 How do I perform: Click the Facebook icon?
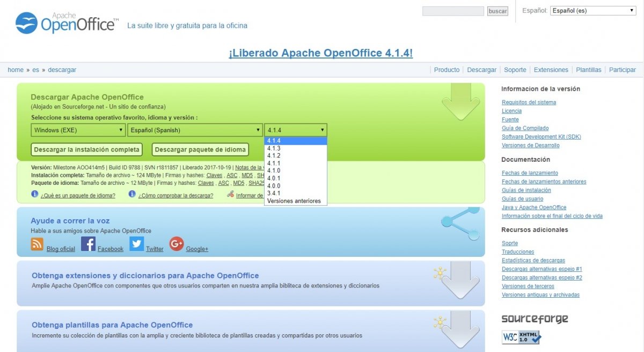coord(88,244)
